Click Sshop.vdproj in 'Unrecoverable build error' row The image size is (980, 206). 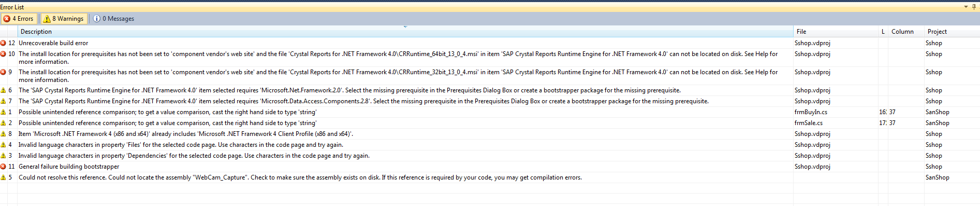point(812,43)
